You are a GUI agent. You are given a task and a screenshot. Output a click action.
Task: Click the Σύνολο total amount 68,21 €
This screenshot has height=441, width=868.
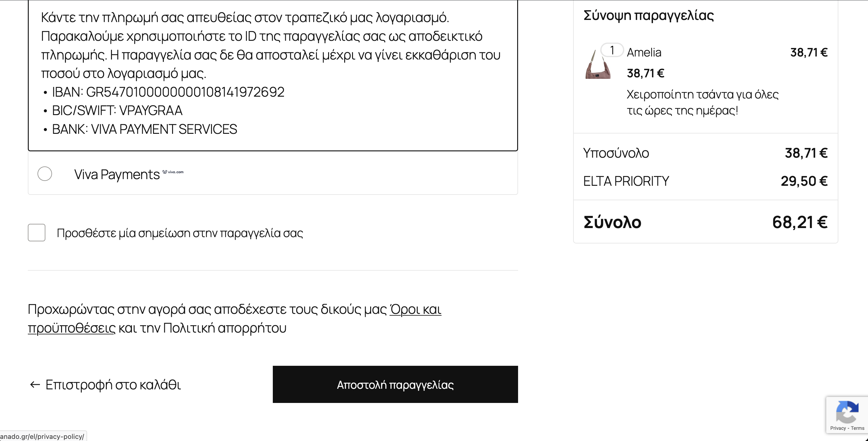pyautogui.click(x=800, y=222)
